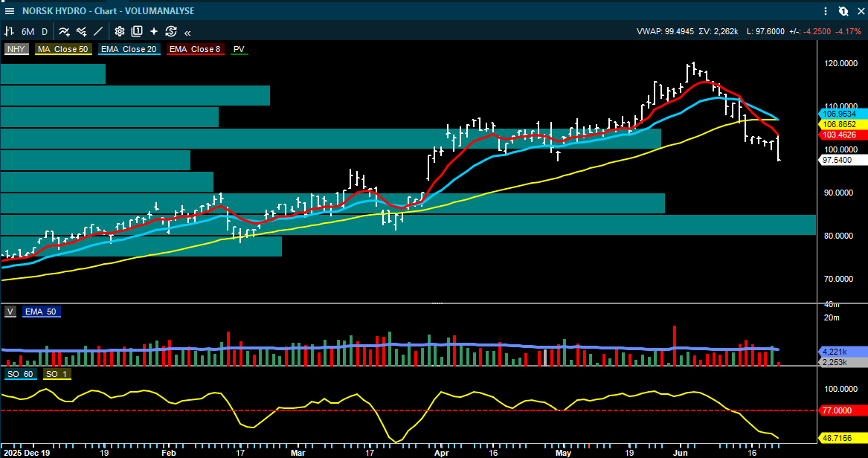Click the 103.4626 EMA 8 price tag

click(842, 135)
